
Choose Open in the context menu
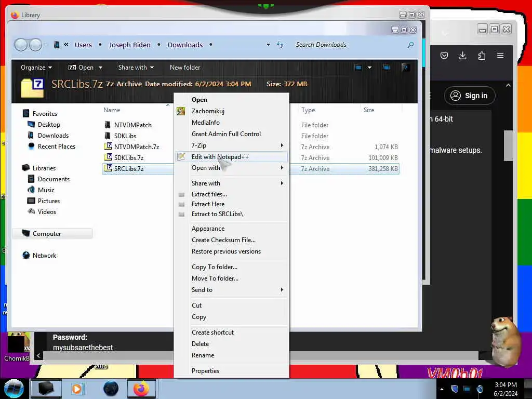click(199, 100)
